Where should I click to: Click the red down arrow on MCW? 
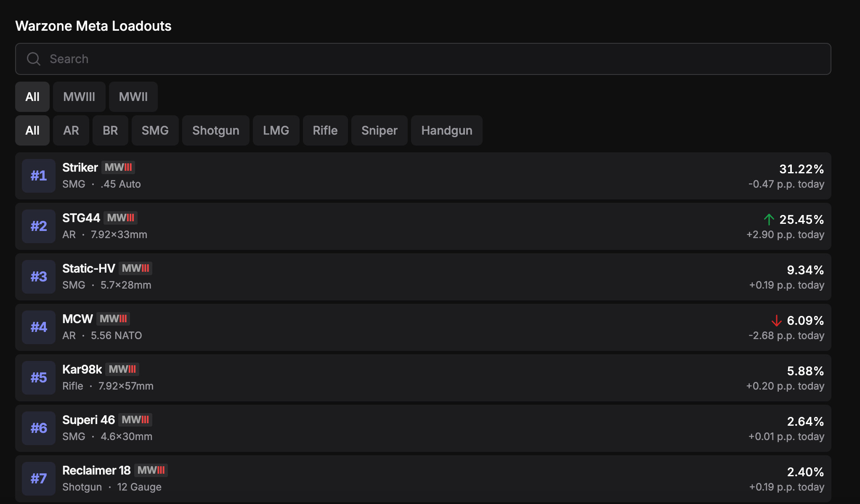(x=776, y=321)
